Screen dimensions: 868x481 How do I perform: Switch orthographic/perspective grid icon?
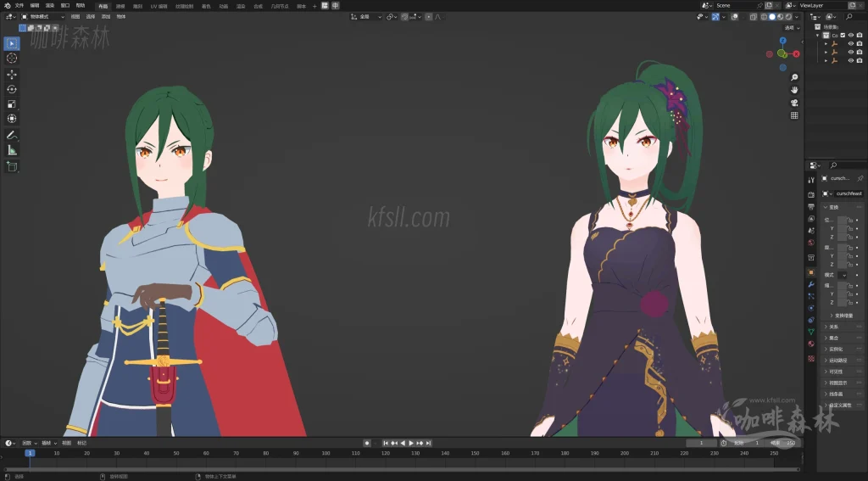click(794, 115)
